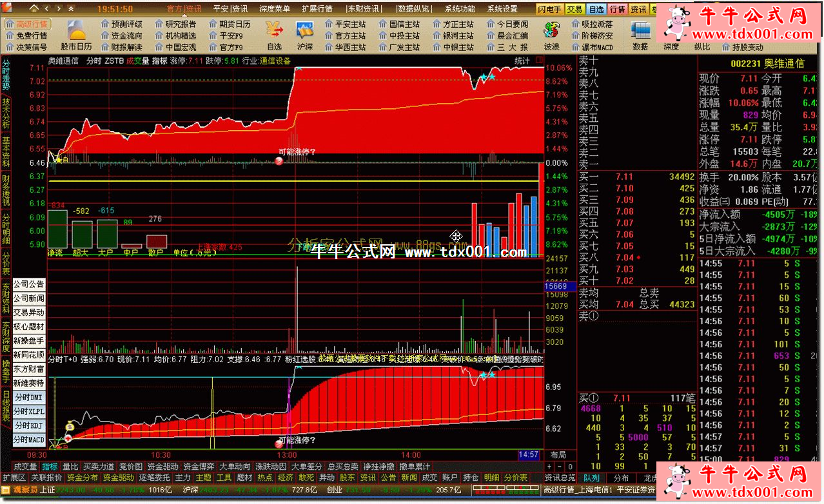Open the 扩展行情 menu

(317, 9)
